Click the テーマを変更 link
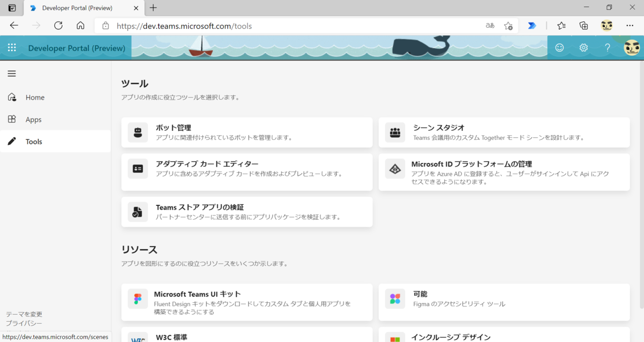Viewport: 644px width, 342px height. [x=24, y=314]
